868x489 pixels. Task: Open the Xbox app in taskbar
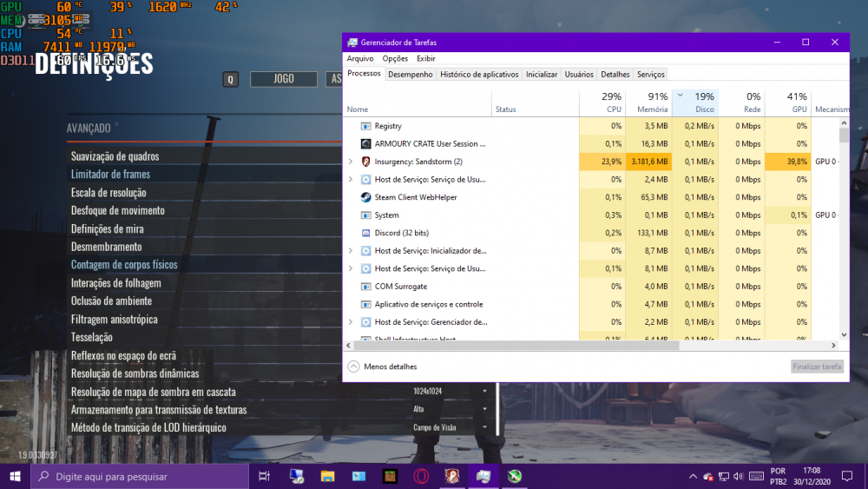(515, 476)
